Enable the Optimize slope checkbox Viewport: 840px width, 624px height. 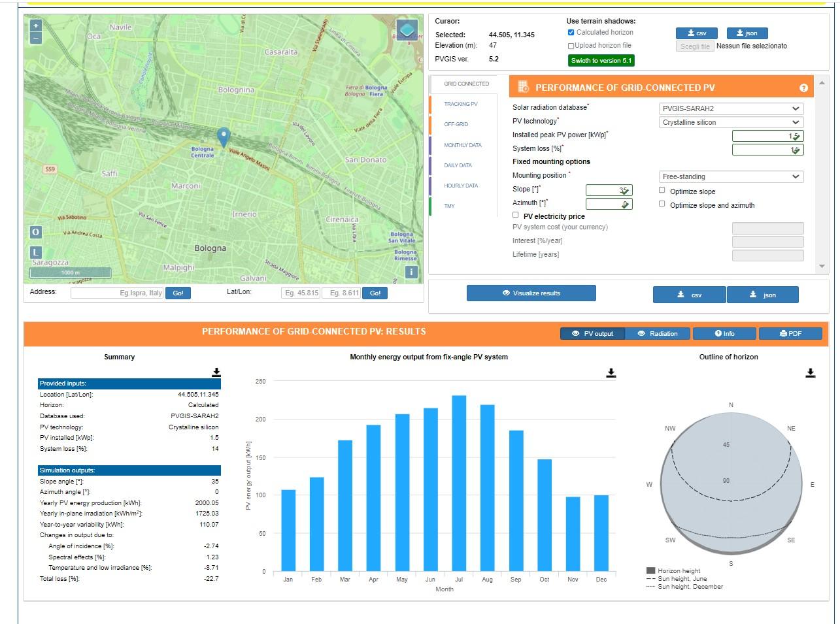[662, 190]
